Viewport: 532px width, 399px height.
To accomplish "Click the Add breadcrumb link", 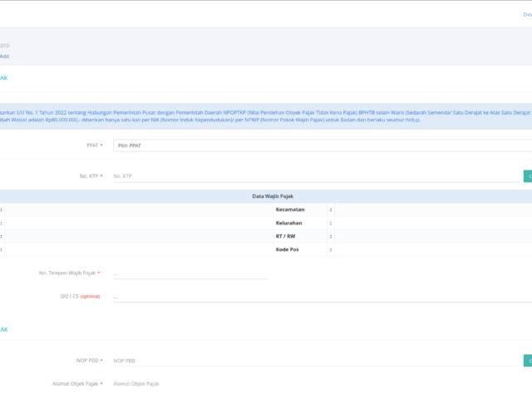I will click(x=4, y=57).
